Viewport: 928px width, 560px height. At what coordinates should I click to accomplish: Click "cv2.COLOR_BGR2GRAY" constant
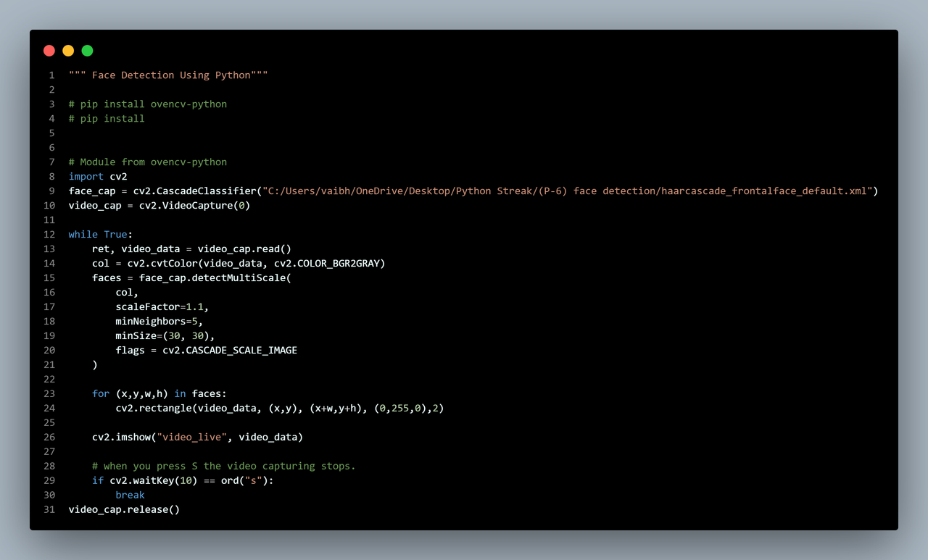[326, 264]
